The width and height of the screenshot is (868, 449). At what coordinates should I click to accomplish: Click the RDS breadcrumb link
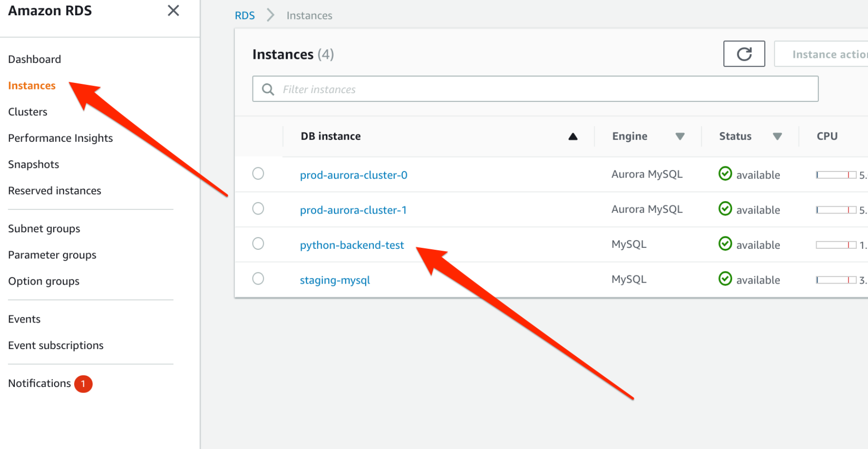245,16
